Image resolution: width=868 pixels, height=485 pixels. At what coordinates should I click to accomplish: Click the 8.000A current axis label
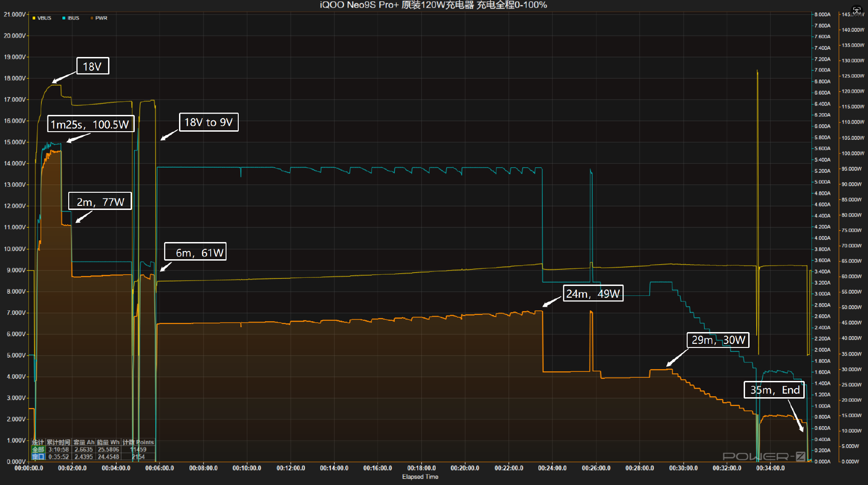(x=822, y=14)
